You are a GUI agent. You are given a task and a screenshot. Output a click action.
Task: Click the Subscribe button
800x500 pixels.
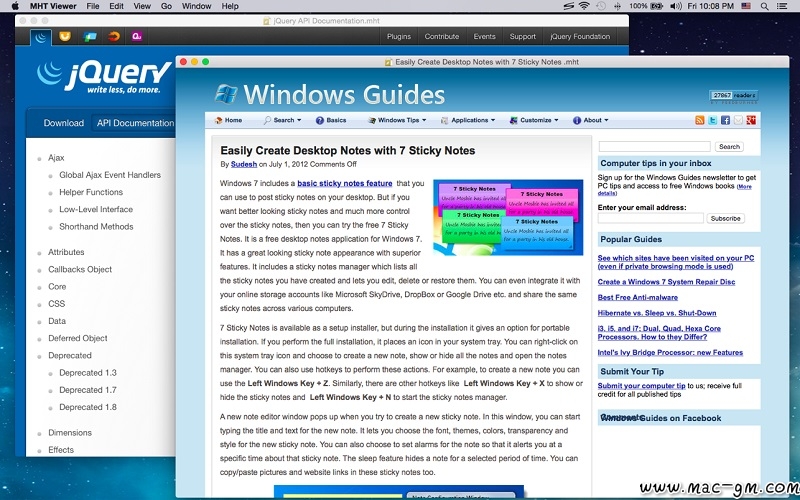coord(726,218)
